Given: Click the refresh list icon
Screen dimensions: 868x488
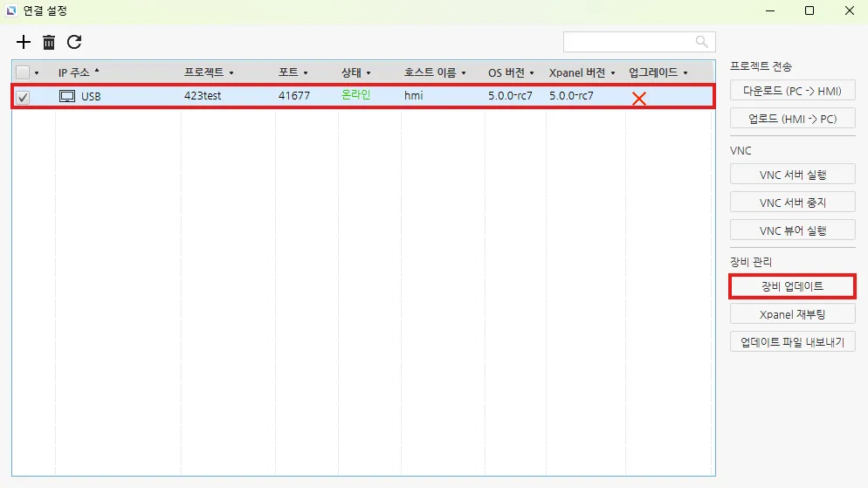Looking at the screenshot, I should coord(74,42).
